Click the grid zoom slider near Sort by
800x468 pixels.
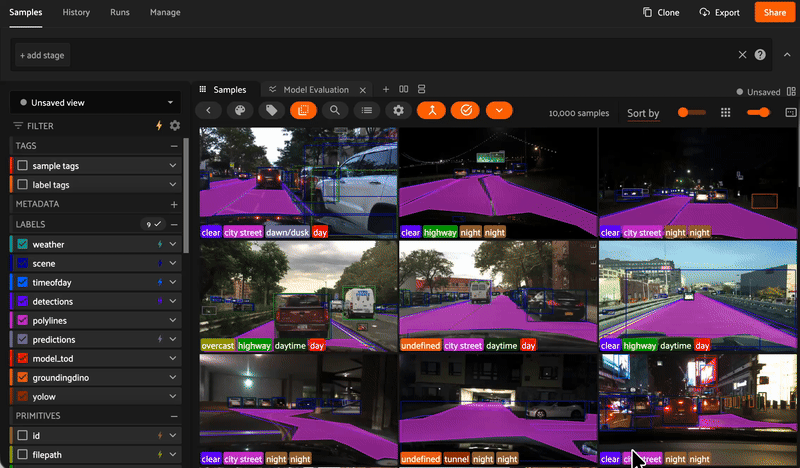(691, 113)
